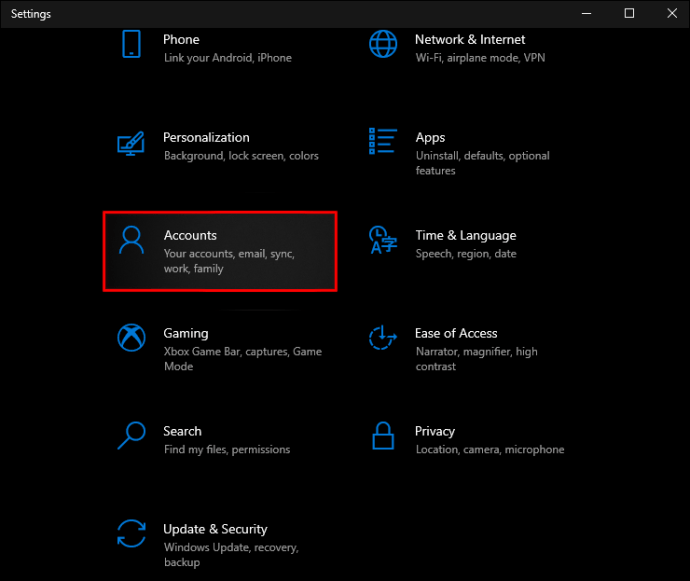Click 'Link your Android, iPhone' text
This screenshot has height=581, width=690.
point(228,58)
